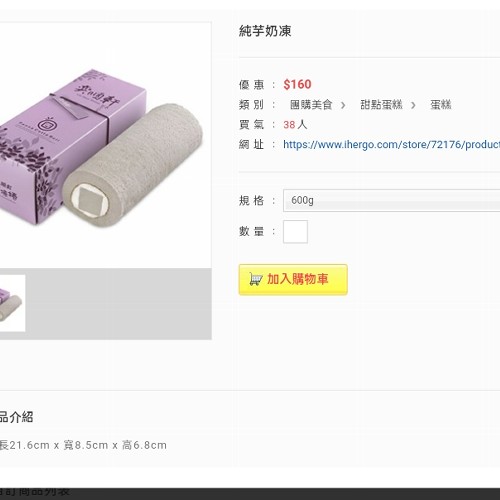Image resolution: width=500 pixels, height=500 pixels.
Task: Add the item via 加入購物車 button
Action: click(x=293, y=279)
